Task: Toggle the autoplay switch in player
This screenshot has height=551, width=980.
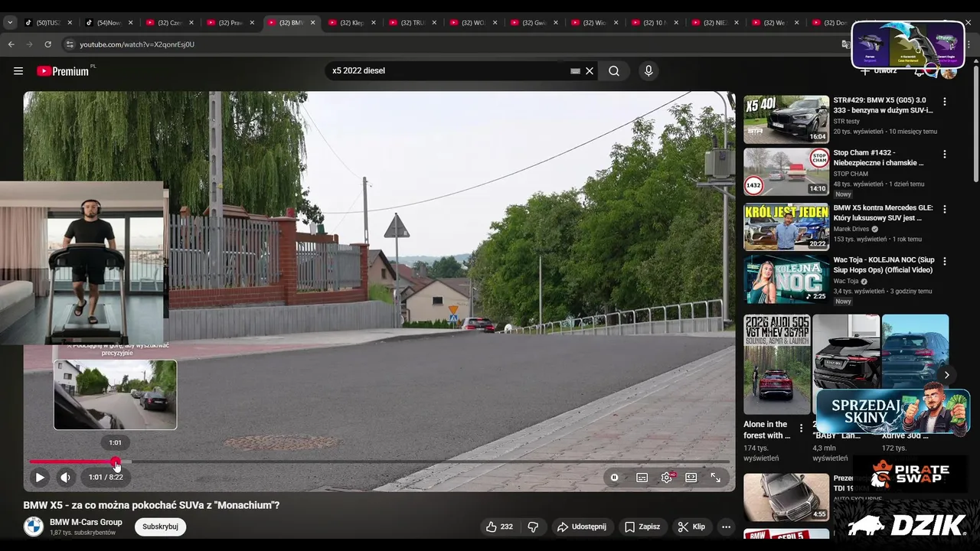Action: coord(614,478)
